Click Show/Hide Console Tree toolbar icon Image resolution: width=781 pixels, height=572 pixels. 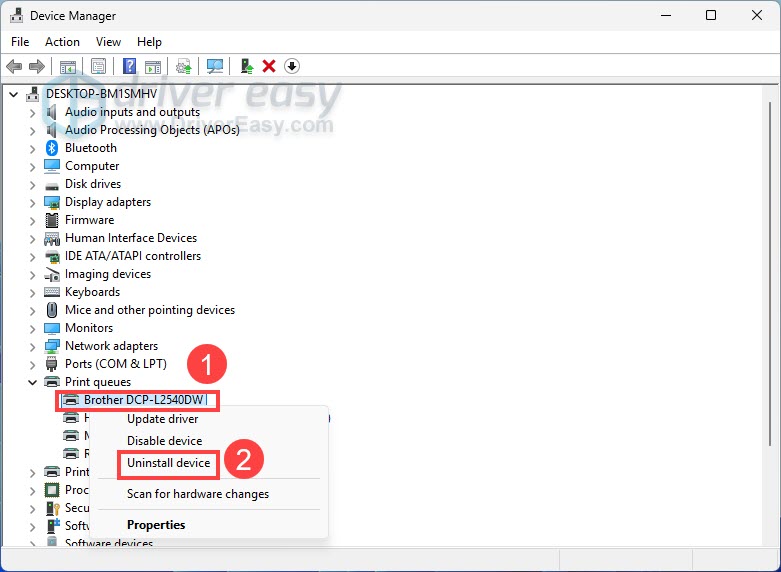point(68,66)
